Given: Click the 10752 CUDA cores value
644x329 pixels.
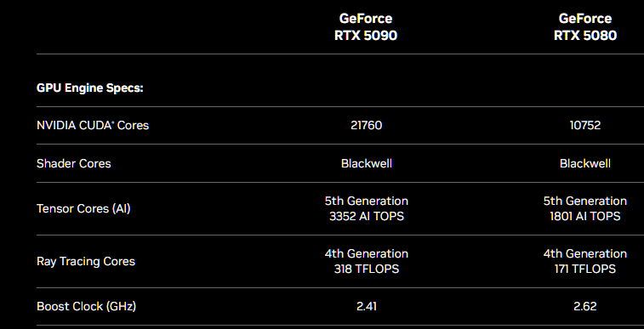Looking at the screenshot, I should pos(585,125).
